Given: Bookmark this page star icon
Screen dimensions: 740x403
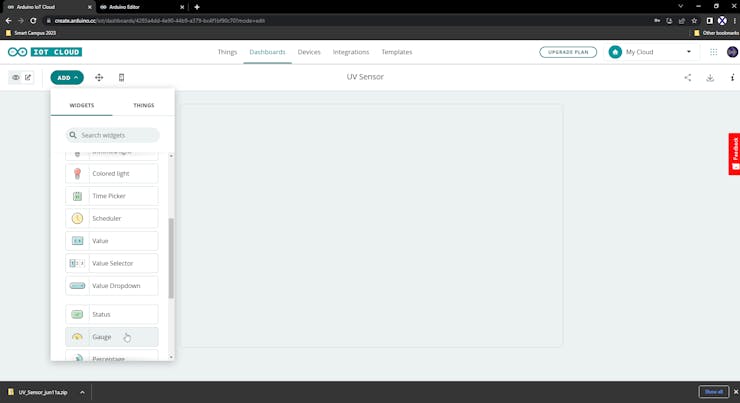Looking at the screenshot, I should click(x=694, y=21).
